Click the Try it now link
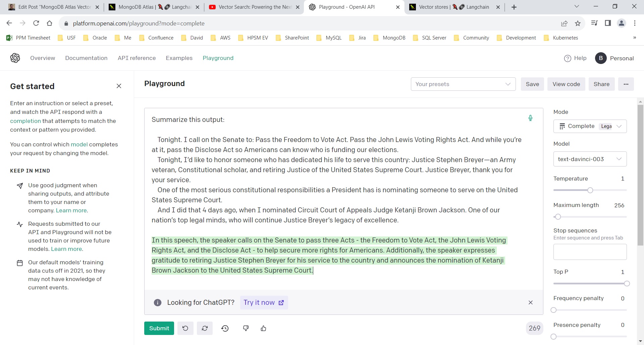Viewport: 644px width, 345px height. point(264,302)
